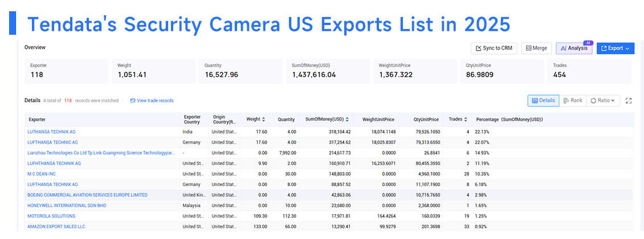Open exporter MOTOROLA SOLUTIONS
Screen dimensions: 644x239
point(51,216)
